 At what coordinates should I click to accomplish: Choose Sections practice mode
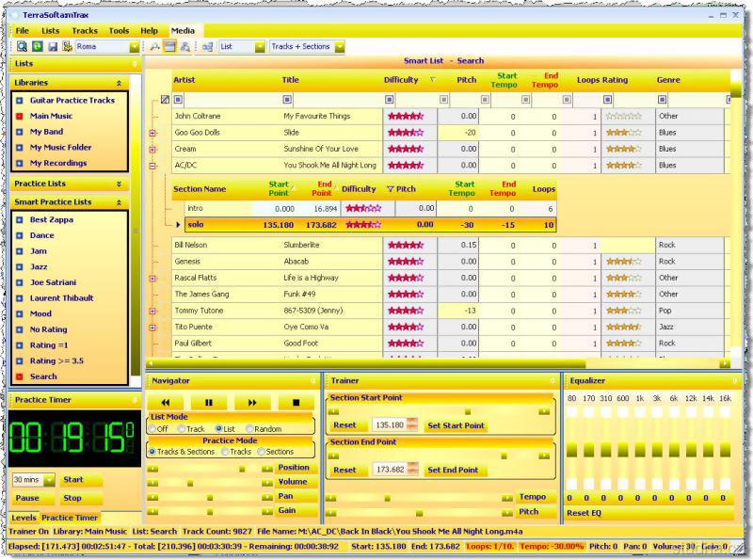pos(262,452)
